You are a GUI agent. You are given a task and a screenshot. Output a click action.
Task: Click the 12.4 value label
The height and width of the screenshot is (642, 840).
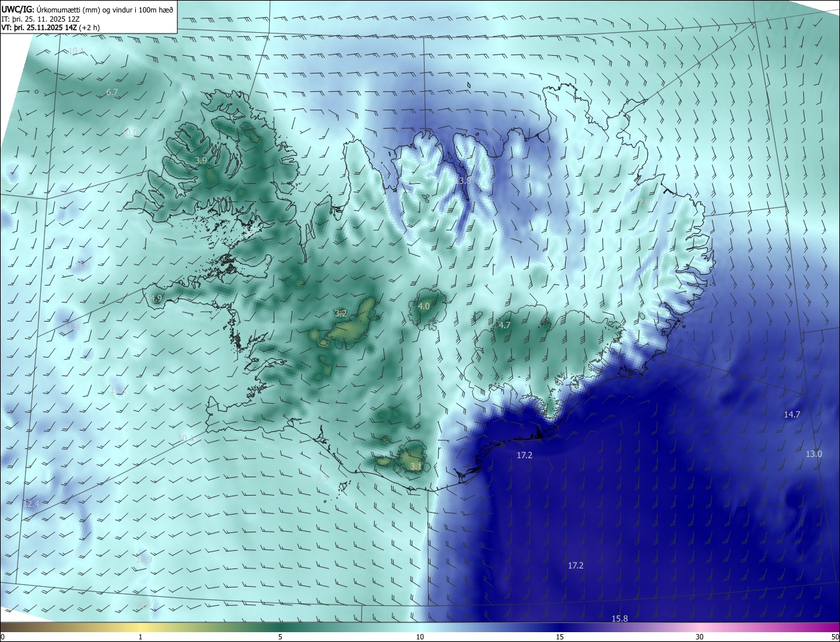[31, 503]
